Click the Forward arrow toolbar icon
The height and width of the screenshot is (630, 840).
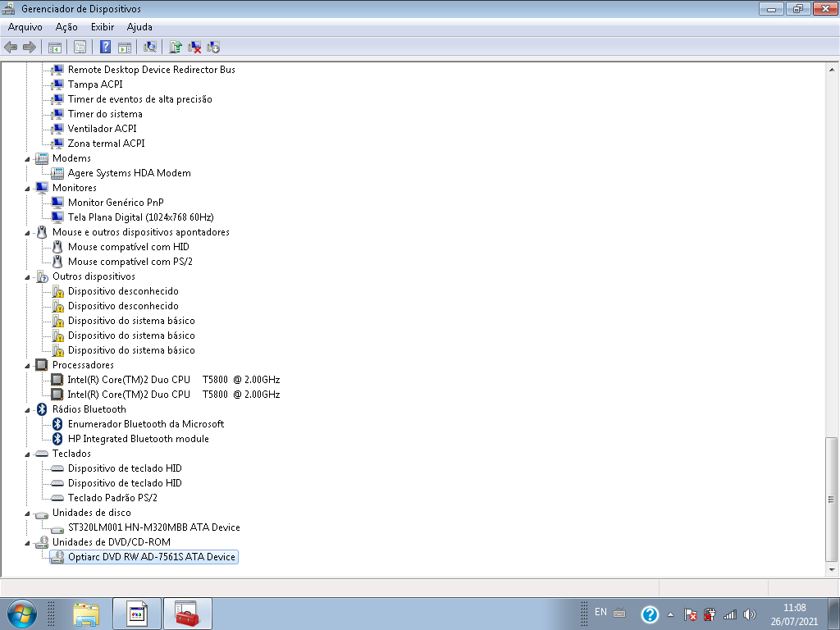30,47
